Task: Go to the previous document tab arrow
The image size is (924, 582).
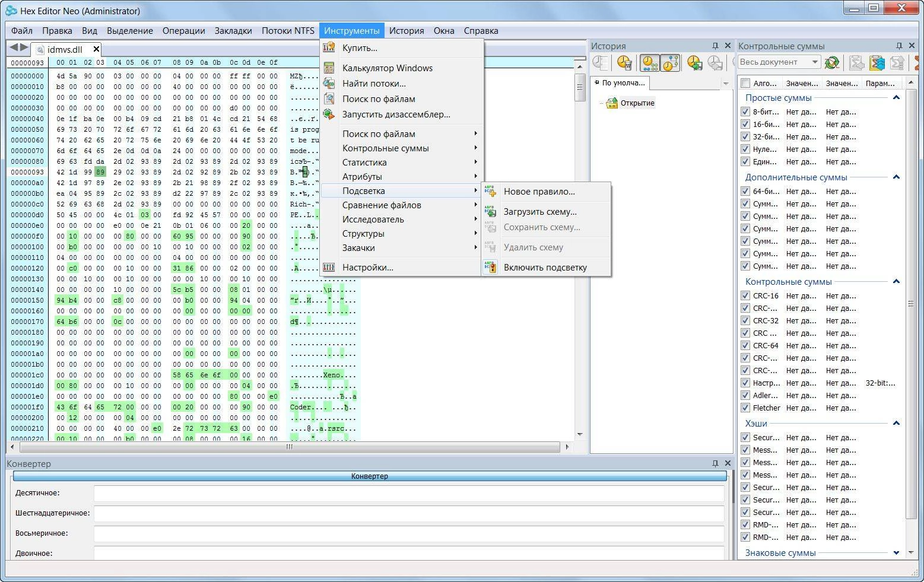Action: (x=13, y=47)
